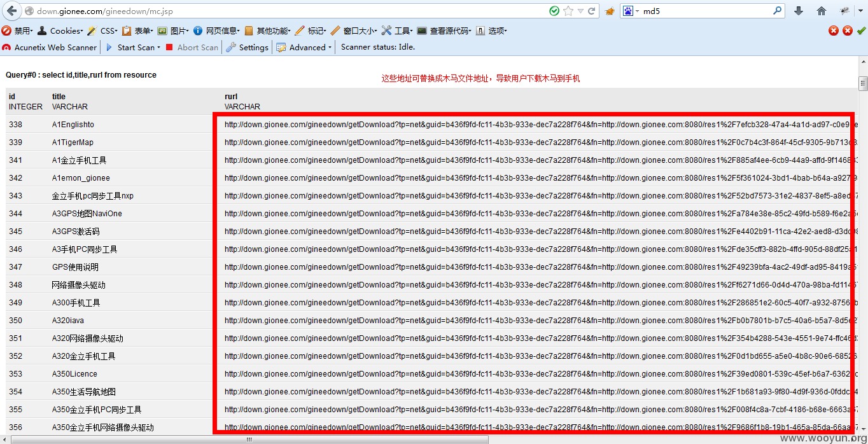This screenshot has height=444, width=868.
Task: Select the A350Licence cell
Action: click(x=74, y=374)
